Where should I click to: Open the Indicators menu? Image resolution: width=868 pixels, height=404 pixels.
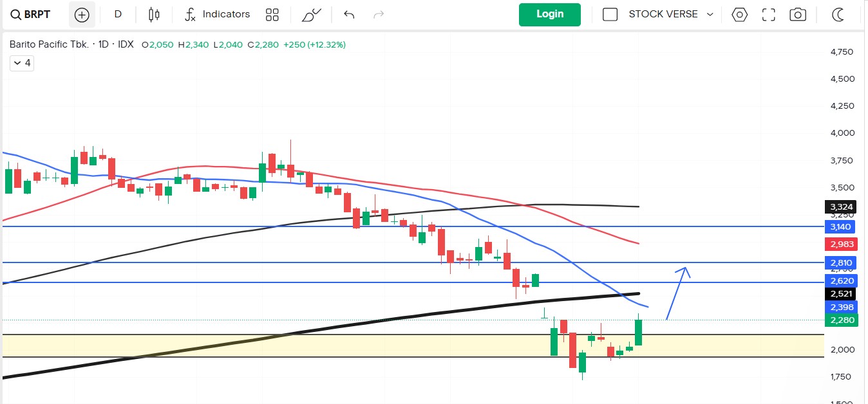217,14
